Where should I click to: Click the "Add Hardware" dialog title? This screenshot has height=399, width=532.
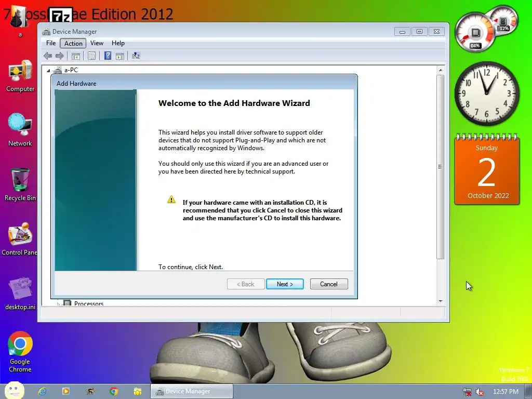coord(76,84)
